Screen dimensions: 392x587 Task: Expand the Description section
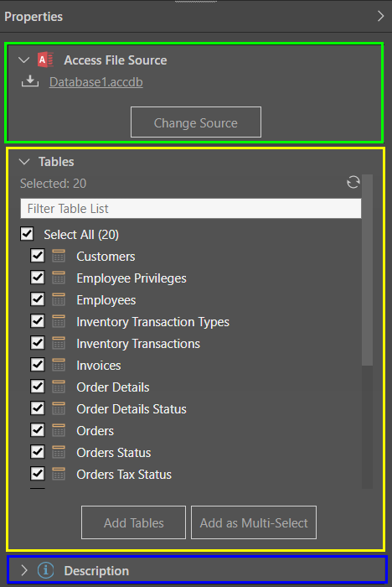tap(24, 570)
